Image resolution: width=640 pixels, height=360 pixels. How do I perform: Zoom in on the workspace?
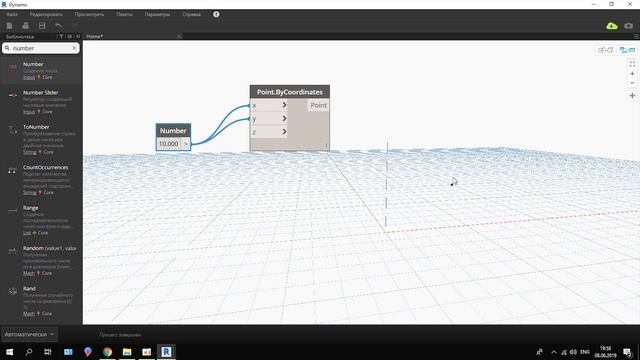[632, 74]
